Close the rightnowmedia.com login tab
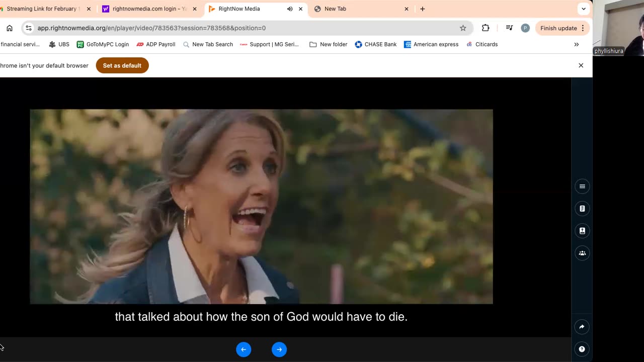The image size is (644, 362). click(x=195, y=9)
